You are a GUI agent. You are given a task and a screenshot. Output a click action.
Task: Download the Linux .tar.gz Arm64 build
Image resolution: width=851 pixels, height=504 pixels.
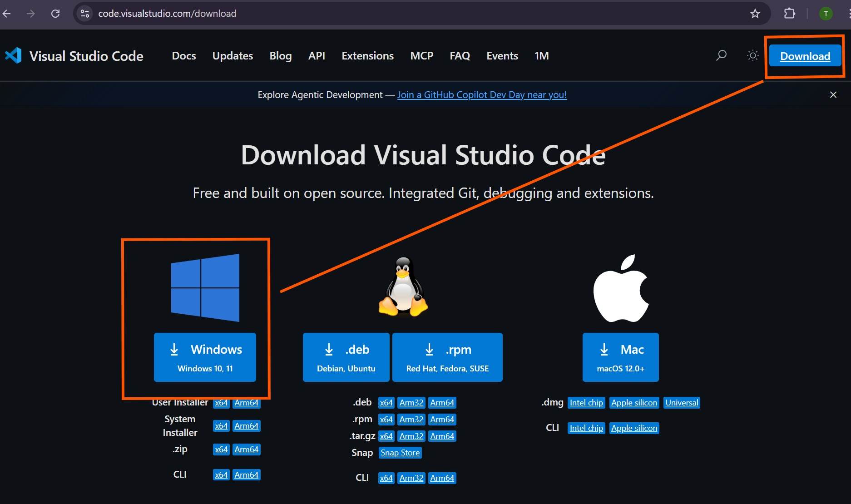[442, 436]
